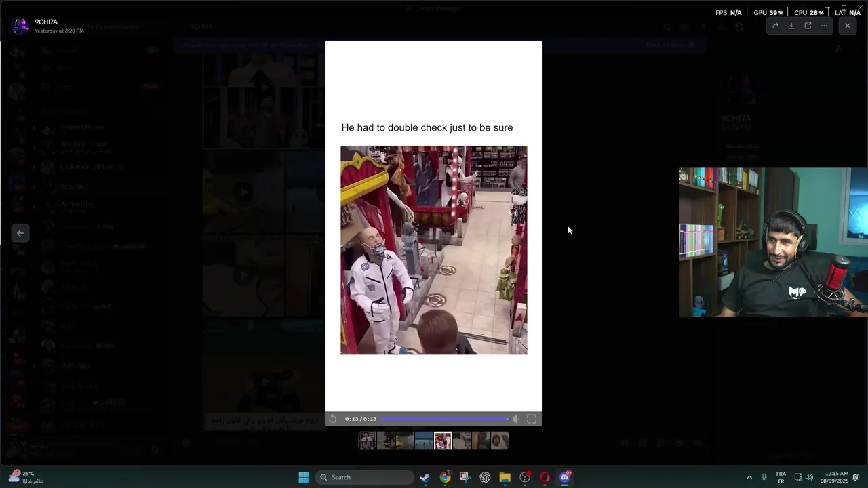Open the Windows Start menu

[x=304, y=477]
